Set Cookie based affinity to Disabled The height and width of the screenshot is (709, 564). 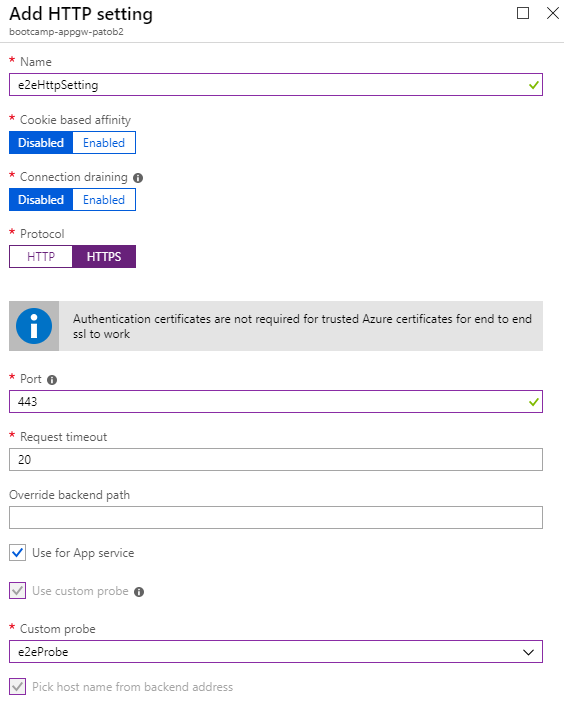coord(41,143)
